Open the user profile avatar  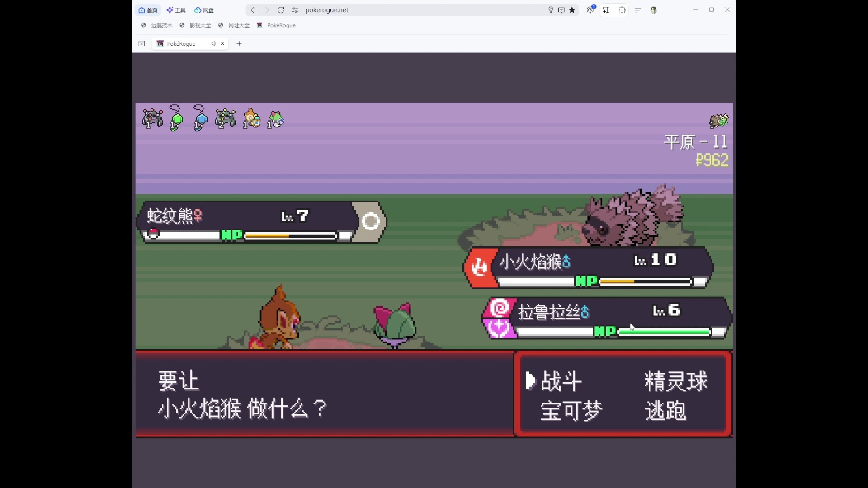[x=654, y=10]
